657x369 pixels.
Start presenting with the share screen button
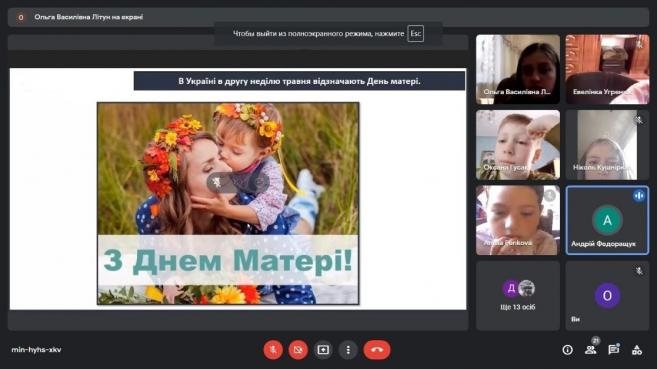323,350
